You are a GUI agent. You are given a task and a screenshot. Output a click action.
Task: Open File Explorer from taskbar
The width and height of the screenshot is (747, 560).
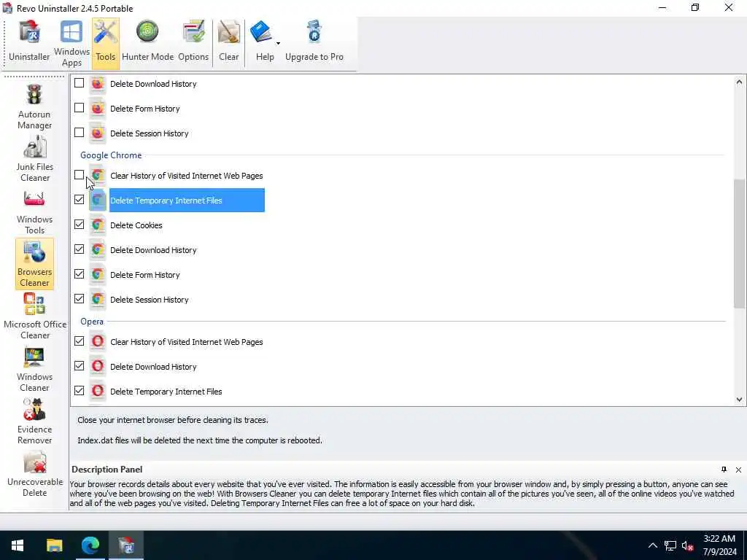[x=54, y=545]
